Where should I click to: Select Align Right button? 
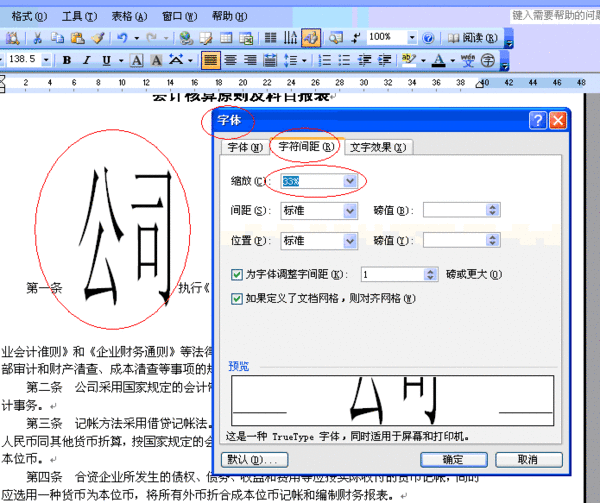(250, 60)
